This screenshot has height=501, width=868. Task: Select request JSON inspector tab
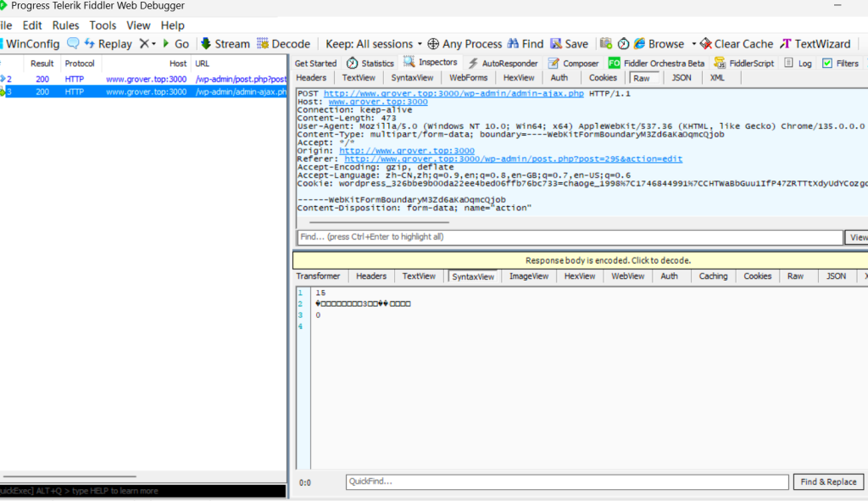[x=682, y=78]
